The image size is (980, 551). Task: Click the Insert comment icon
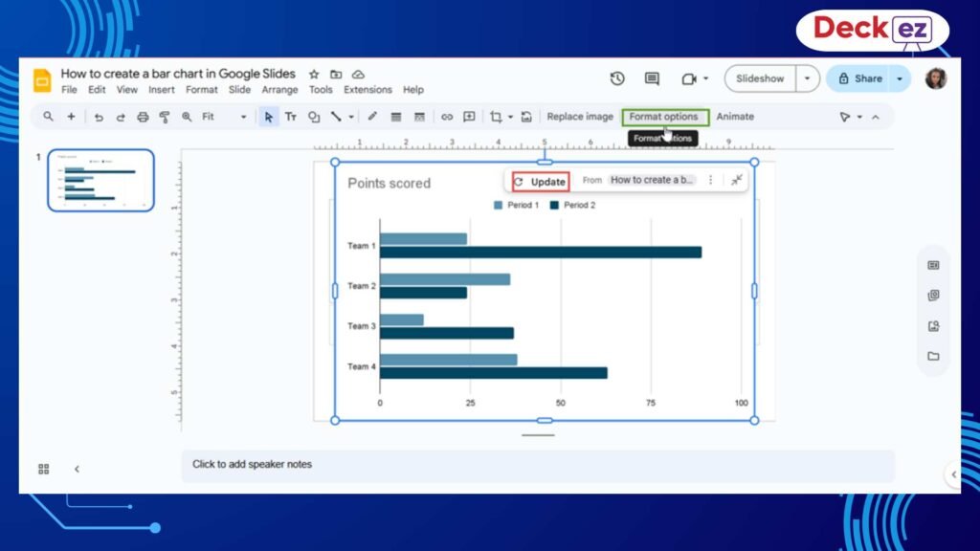469,117
